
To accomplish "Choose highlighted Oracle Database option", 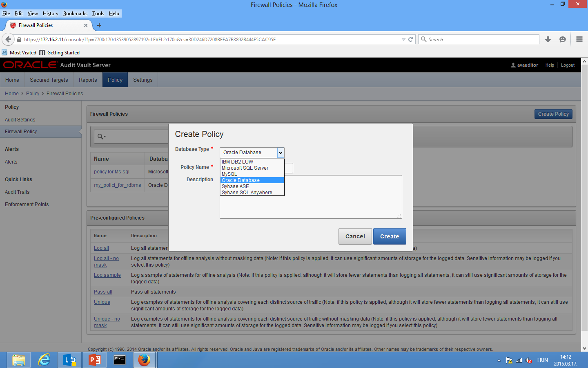I will [x=252, y=180].
